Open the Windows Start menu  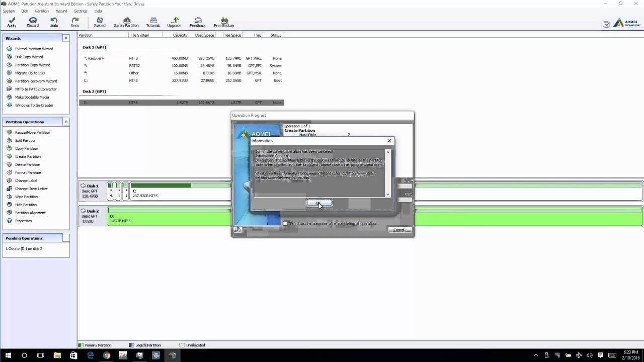coord(8,355)
